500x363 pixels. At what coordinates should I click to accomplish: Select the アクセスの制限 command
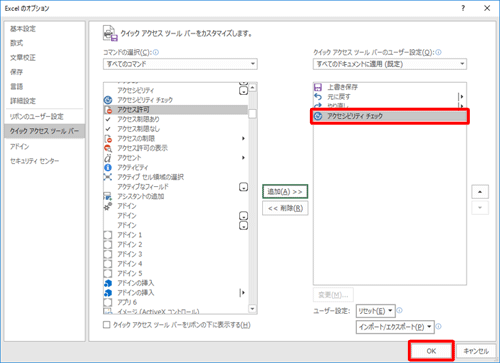(176, 138)
